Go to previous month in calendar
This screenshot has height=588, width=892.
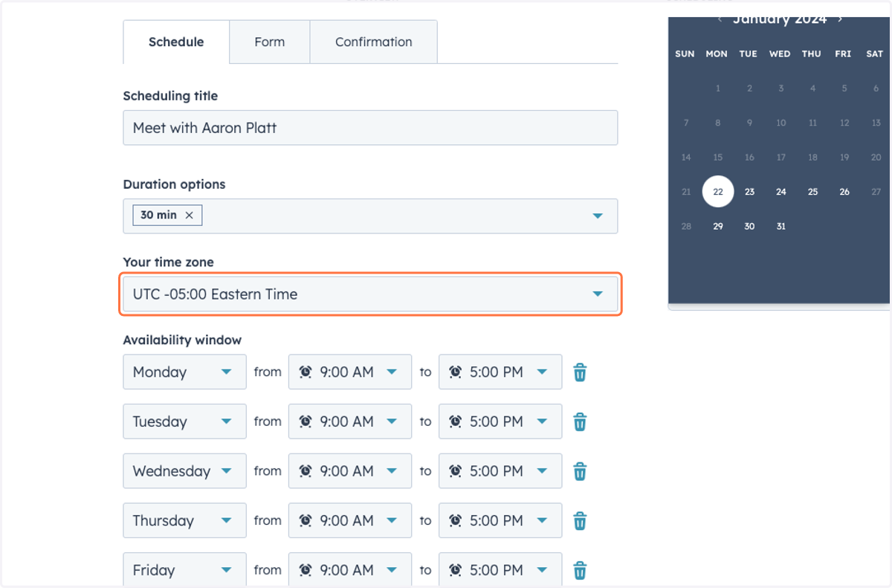click(x=720, y=19)
